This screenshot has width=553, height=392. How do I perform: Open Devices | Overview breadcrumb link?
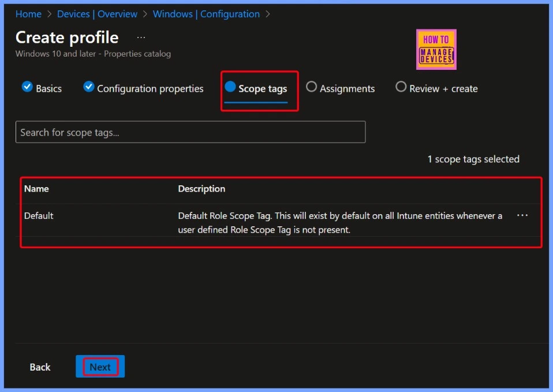98,14
